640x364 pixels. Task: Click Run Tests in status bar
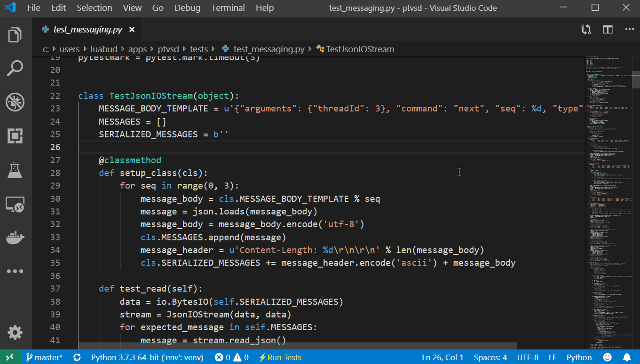[280, 357]
